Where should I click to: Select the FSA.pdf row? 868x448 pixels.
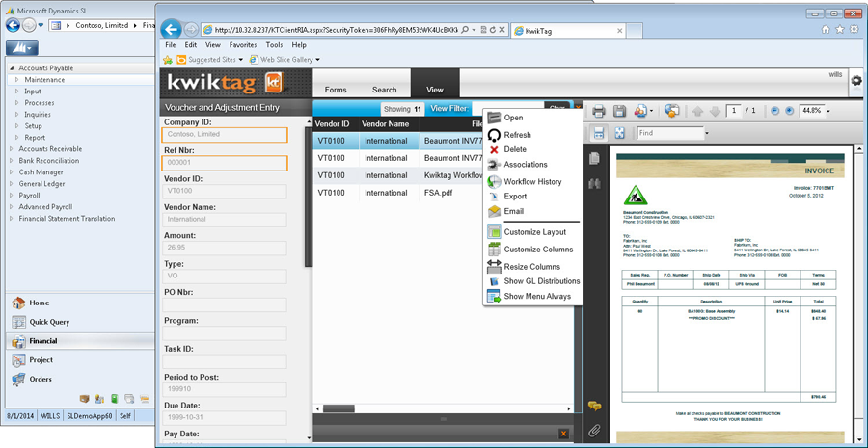tap(397, 193)
